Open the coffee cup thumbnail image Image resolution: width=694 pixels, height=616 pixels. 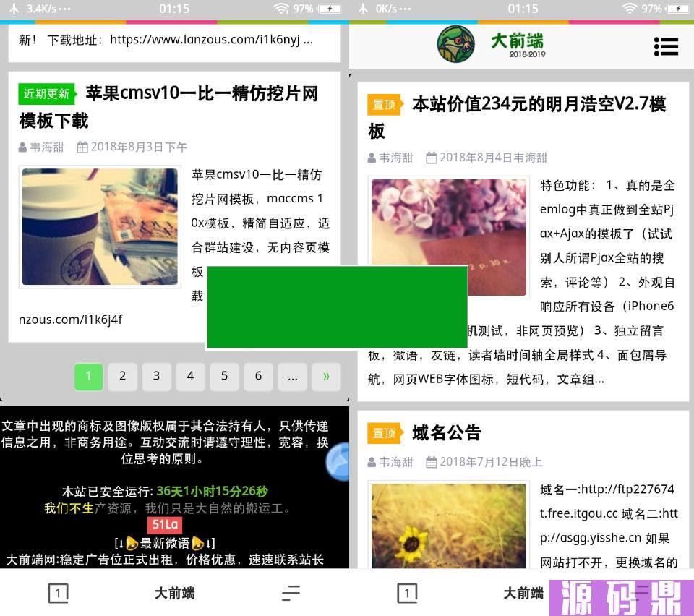(100, 226)
